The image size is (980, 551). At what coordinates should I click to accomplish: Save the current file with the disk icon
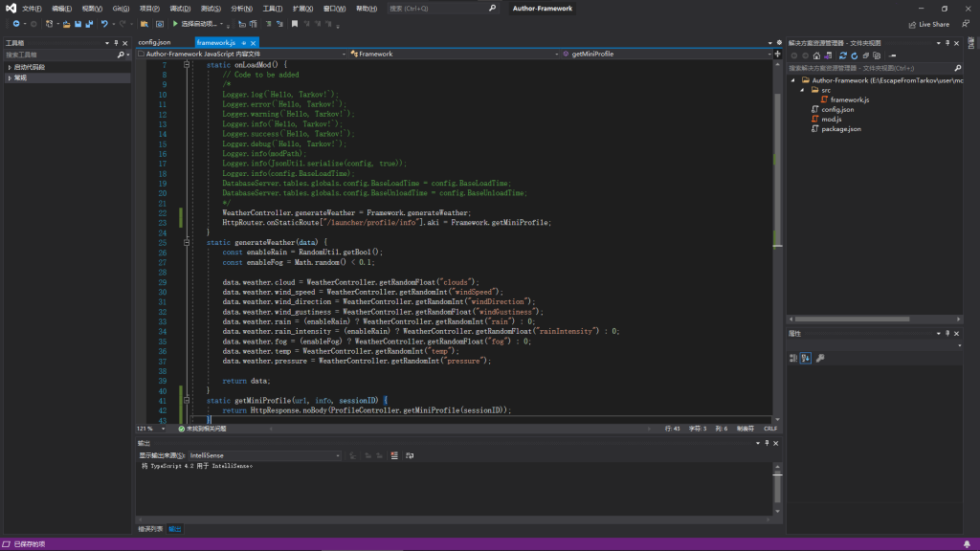[78, 24]
